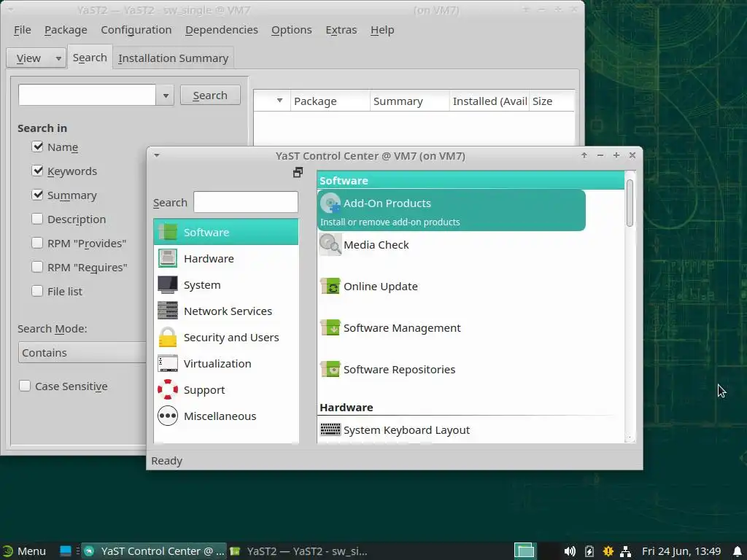
Task: Launch the Add-On Products icon
Action: 330,203
